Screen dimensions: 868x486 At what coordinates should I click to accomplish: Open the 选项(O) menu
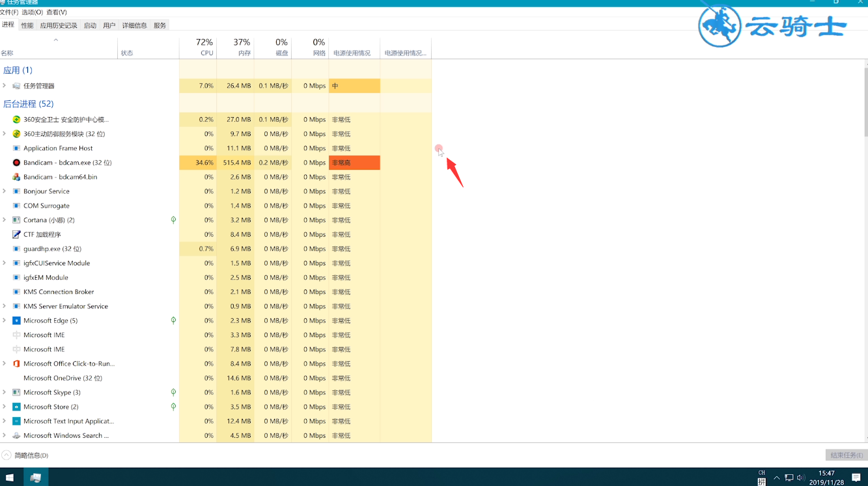point(32,12)
